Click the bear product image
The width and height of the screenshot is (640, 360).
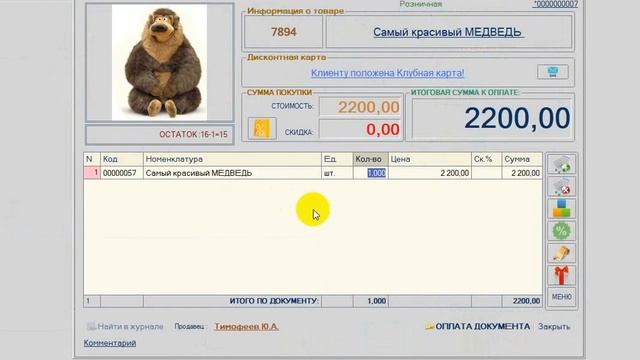tap(160, 62)
